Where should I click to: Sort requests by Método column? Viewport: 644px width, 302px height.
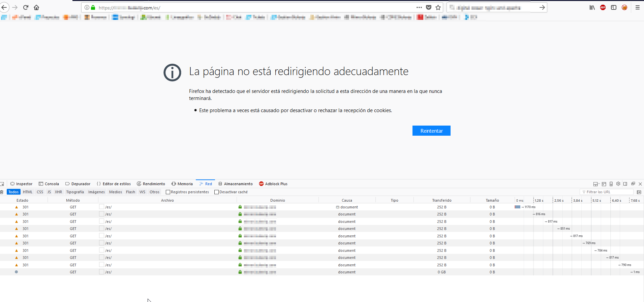pos(73,200)
